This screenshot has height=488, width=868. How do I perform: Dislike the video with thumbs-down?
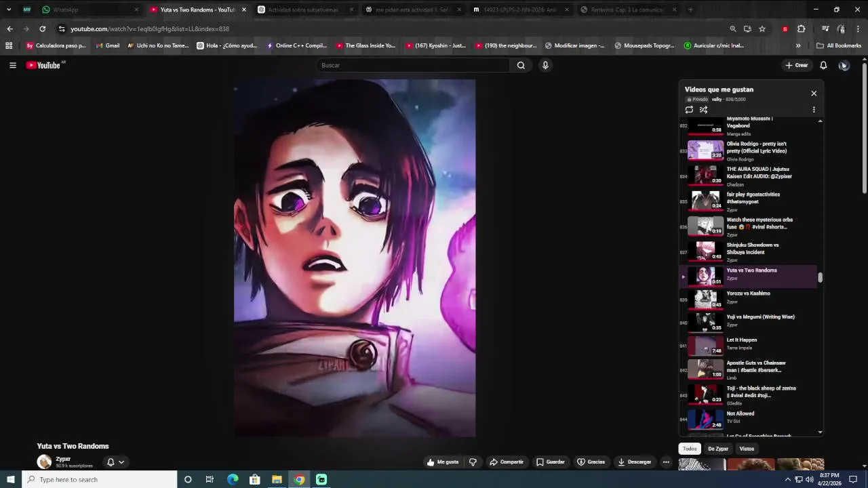(x=473, y=462)
